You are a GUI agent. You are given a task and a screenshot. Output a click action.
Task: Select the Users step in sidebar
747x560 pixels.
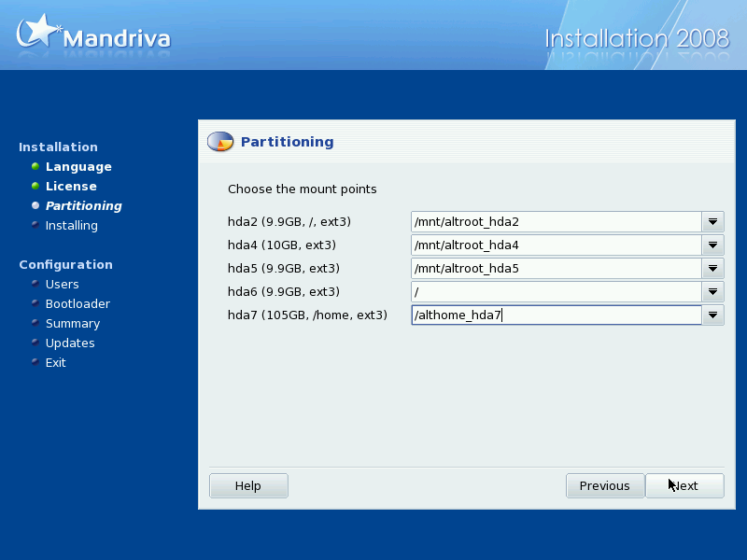(62, 284)
